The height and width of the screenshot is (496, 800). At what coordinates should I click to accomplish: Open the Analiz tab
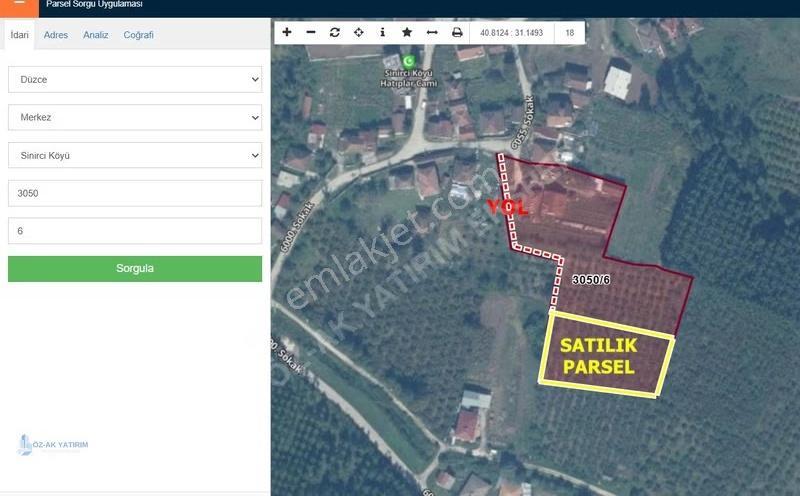95,35
